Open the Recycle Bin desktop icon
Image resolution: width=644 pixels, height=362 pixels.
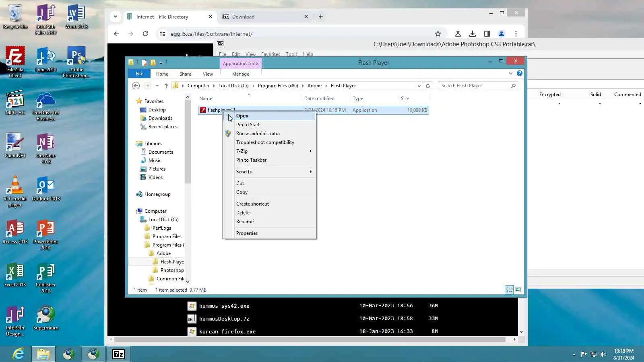click(15, 16)
